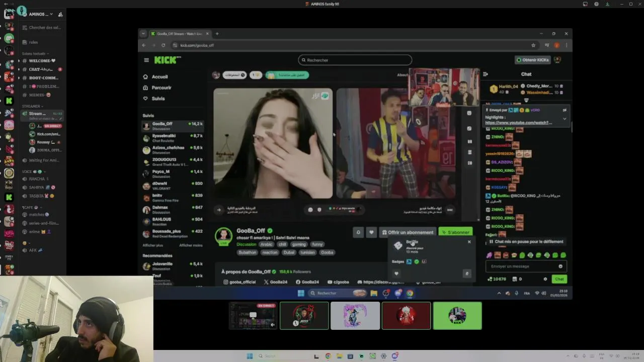Open a new browser tab
Viewport: 644px width, 362px height.
(x=217, y=34)
